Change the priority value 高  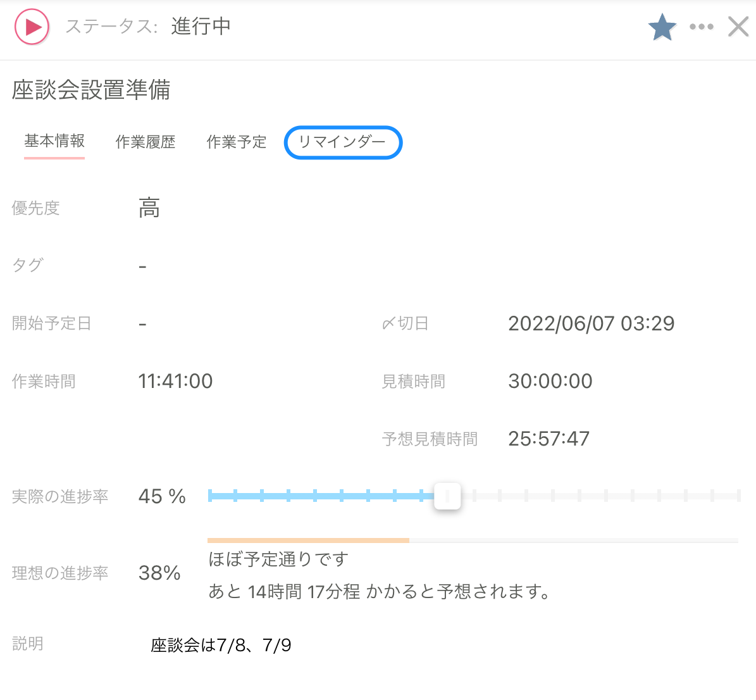pos(149,208)
